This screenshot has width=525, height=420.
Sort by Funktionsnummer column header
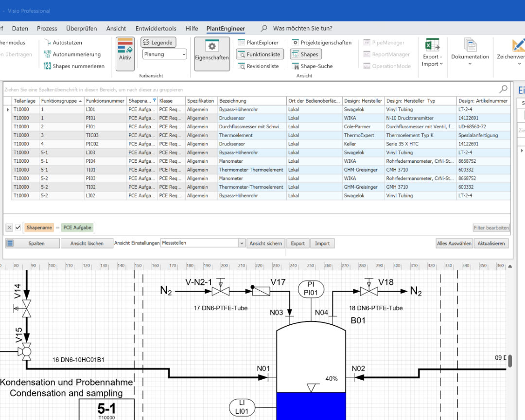click(x=105, y=101)
